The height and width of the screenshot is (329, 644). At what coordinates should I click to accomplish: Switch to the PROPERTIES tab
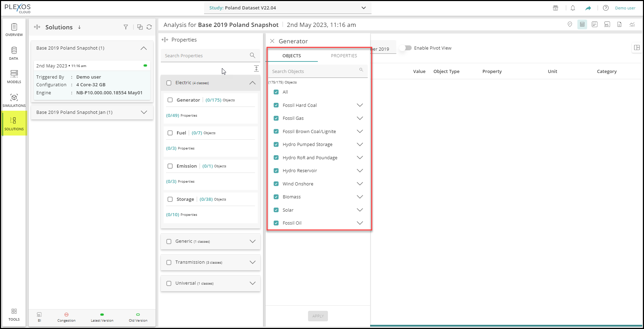pos(344,56)
